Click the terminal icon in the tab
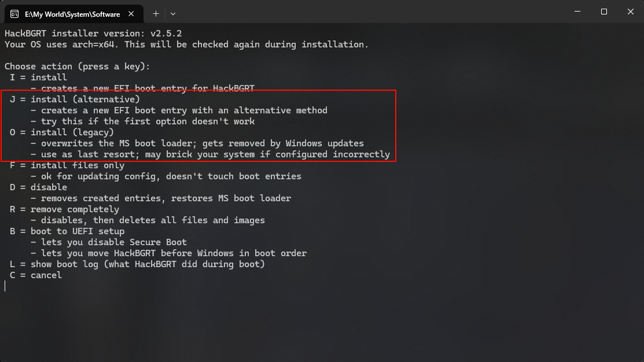Screen dimensions: 644x362 coord(14,13)
